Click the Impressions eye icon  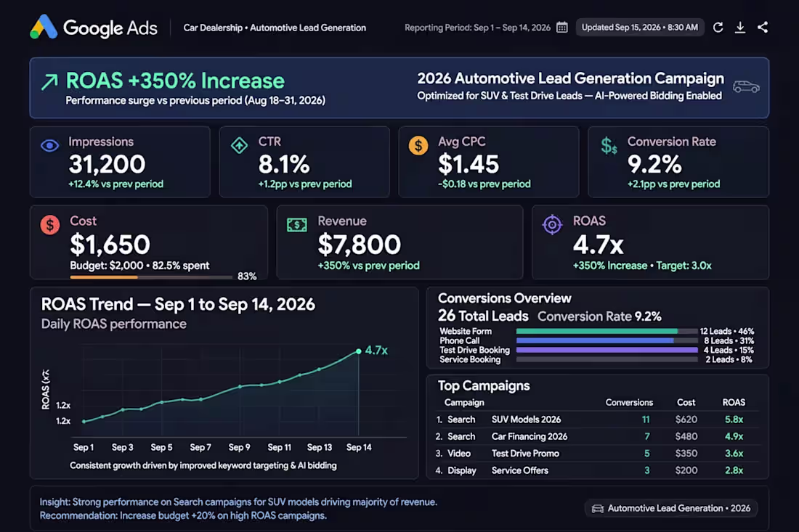49,146
